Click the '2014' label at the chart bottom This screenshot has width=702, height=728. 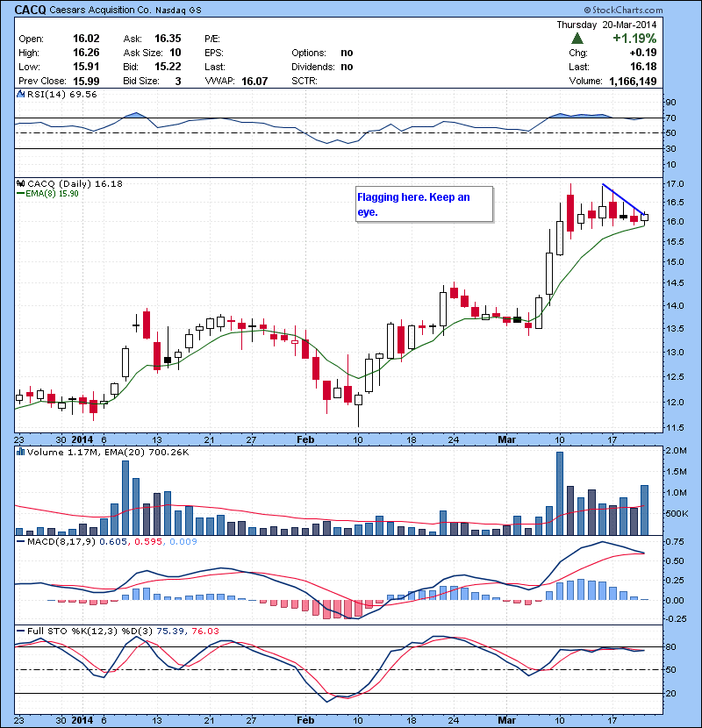pyautogui.click(x=82, y=439)
